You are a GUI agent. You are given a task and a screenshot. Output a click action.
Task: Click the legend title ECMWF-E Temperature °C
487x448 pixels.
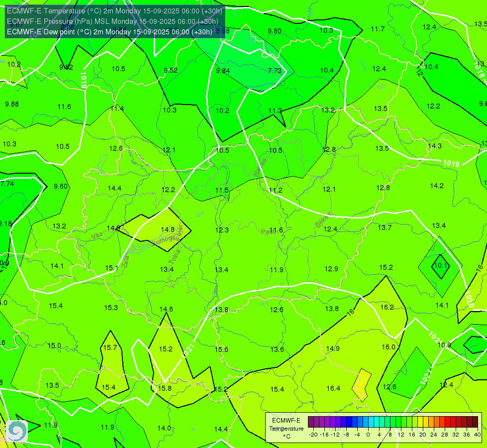click(286, 429)
